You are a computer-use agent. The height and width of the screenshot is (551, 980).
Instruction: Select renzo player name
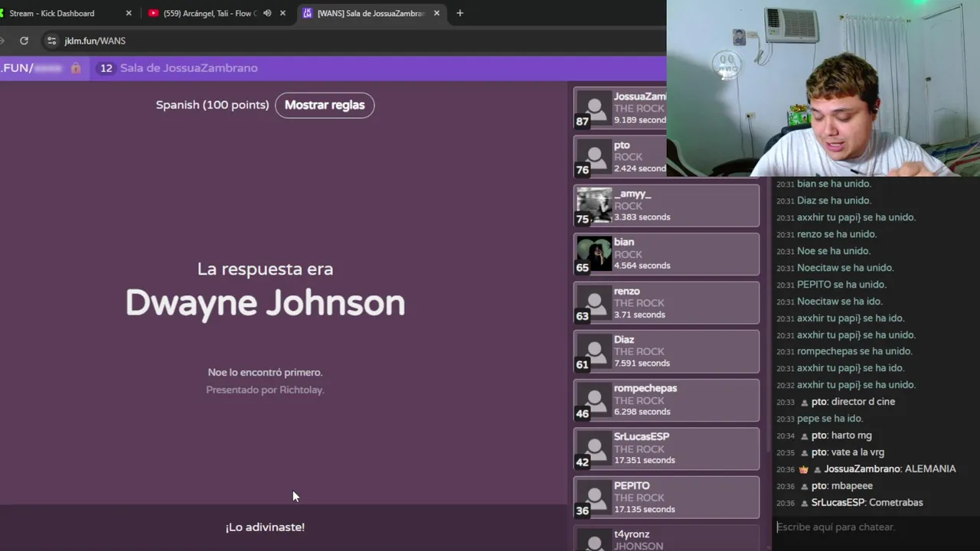click(626, 291)
